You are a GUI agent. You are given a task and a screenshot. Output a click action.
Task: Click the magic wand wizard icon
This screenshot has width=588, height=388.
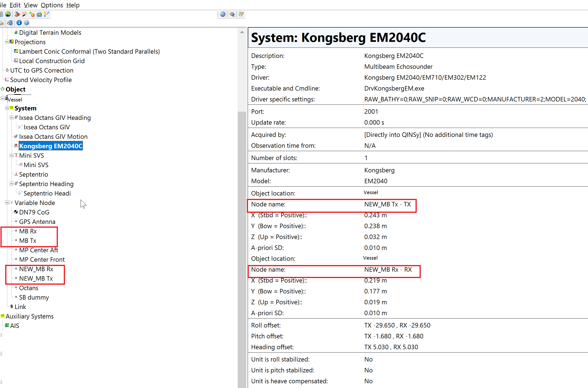tap(25, 14)
